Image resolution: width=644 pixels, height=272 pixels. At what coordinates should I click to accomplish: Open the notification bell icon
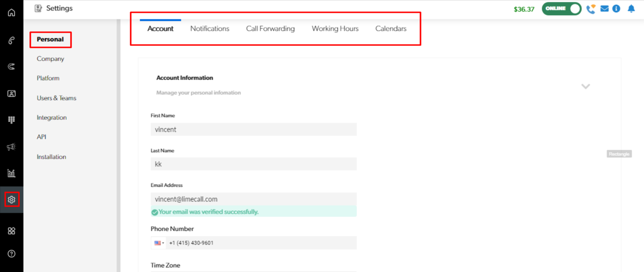(x=631, y=9)
